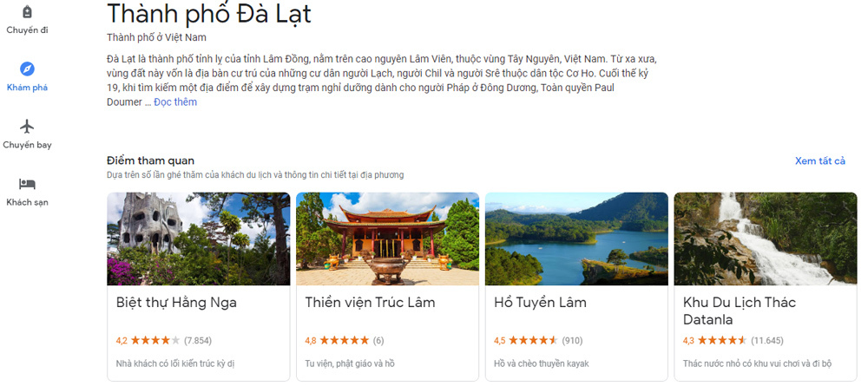Select the Khám phá compass icon
This screenshot has width=868, height=386.
pos(27,69)
